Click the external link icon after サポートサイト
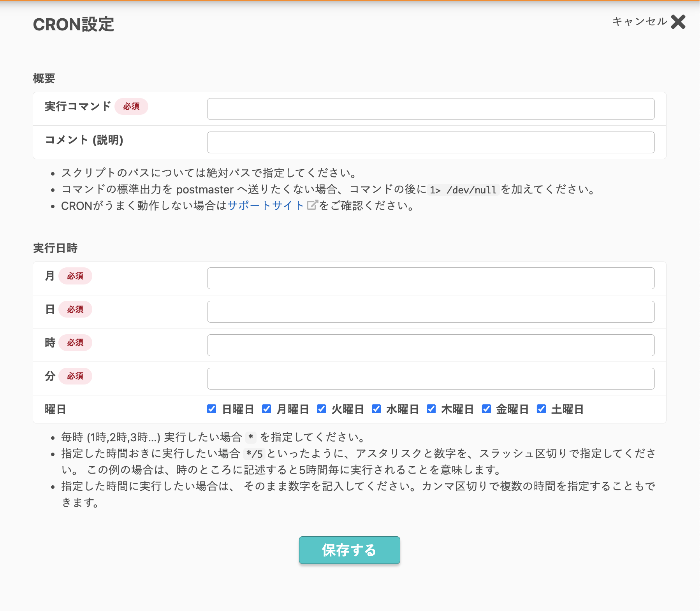 coord(312,205)
